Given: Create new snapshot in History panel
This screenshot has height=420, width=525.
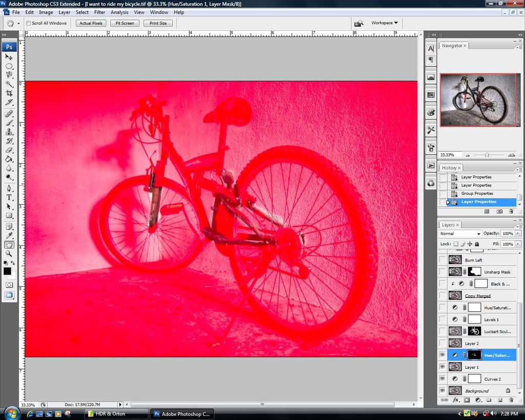Looking at the screenshot, I should coord(499,211).
